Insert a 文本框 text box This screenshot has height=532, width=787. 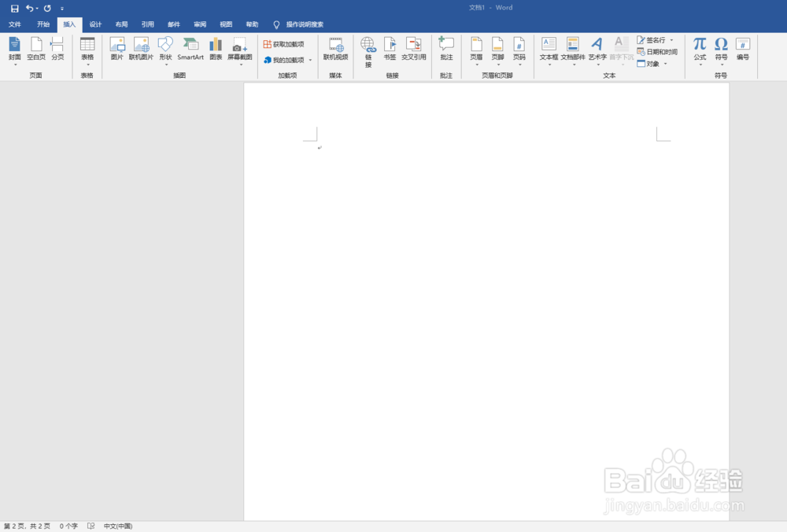(x=549, y=51)
